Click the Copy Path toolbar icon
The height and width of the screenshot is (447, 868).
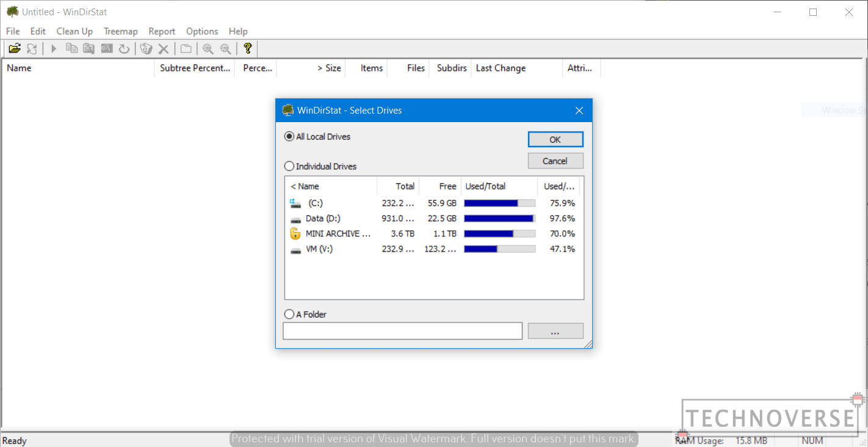tap(71, 49)
